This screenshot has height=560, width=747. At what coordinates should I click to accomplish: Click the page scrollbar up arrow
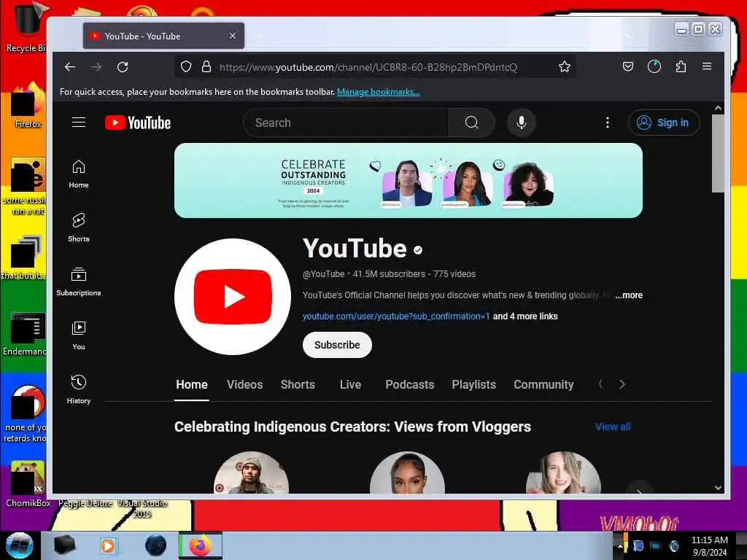(x=718, y=108)
